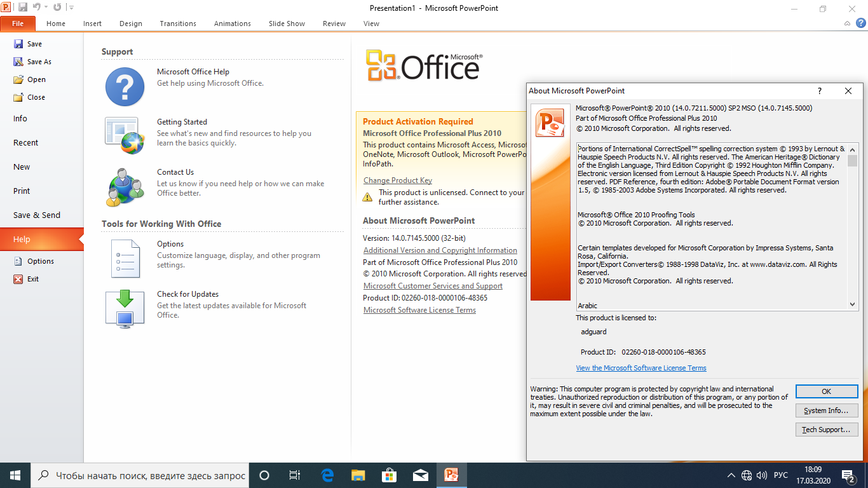Click the PowerPoint icon in About dialog
868x488 pixels.
(x=550, y=123)
